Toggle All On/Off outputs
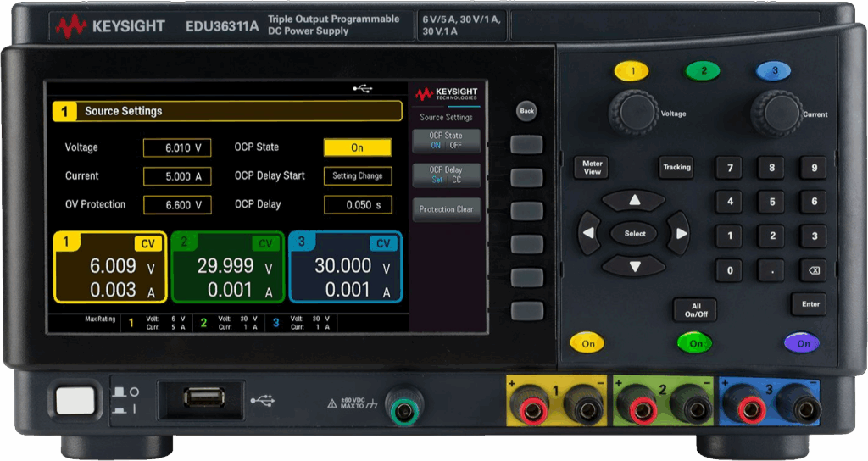The height and width of the screenshot is (461, 868). coord(695,310)
